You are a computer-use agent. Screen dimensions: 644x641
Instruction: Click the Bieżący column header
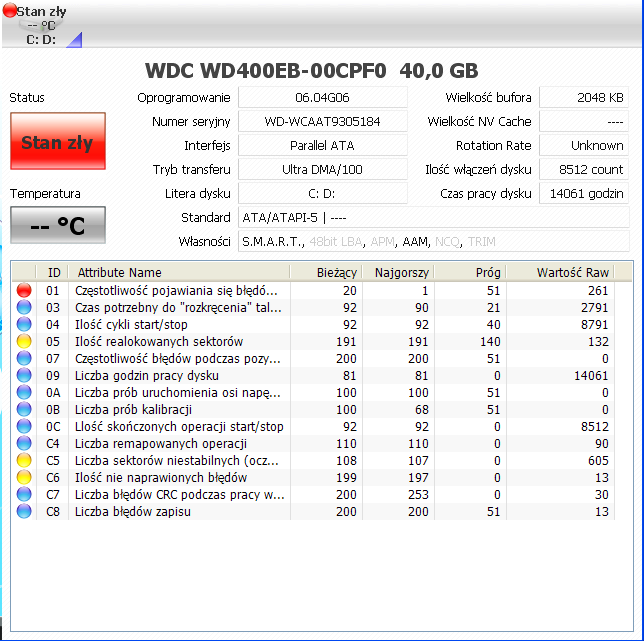coord(326,272)
